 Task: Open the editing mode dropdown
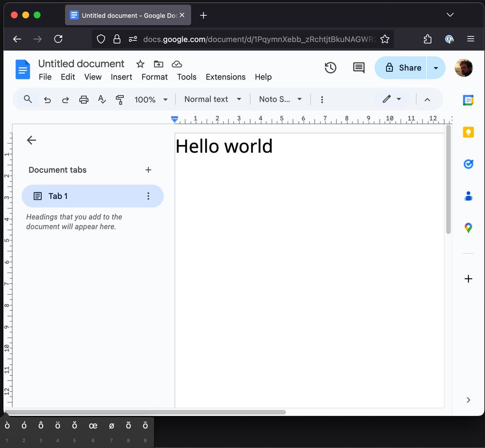391,99
